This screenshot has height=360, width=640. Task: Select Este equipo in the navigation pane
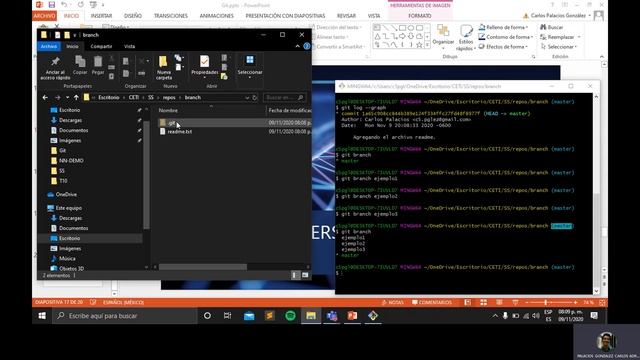pyautogui.click(x=69, y=208)
